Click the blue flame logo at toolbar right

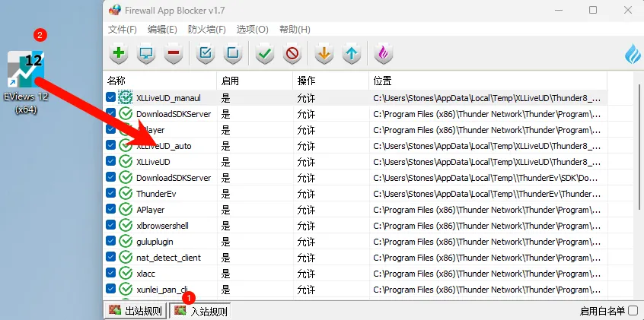click(x=633, y=54)
